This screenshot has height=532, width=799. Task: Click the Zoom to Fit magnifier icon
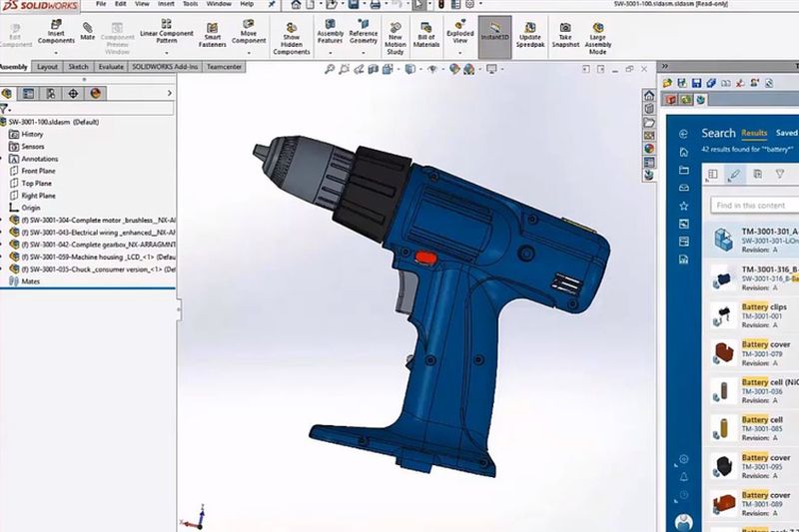(x=330, y=69)
